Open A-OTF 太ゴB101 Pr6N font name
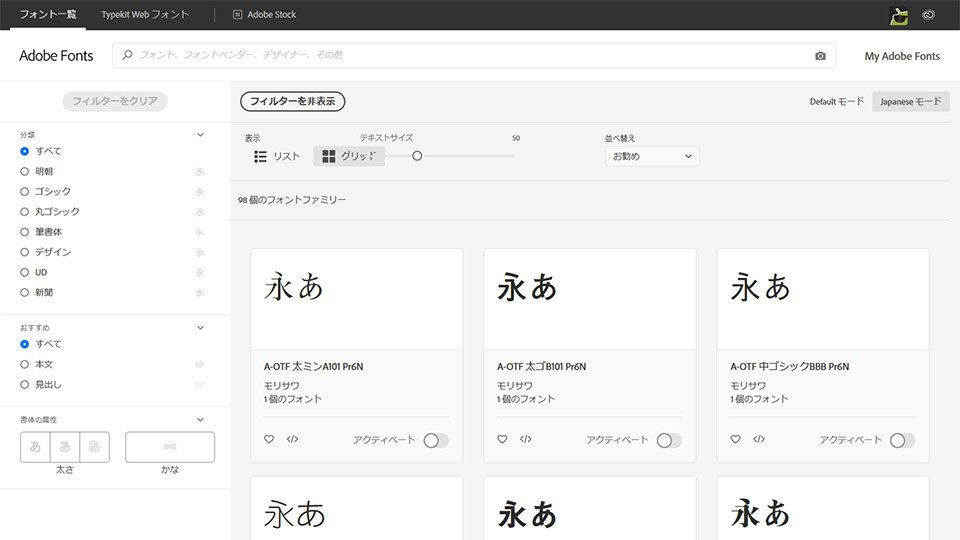This screenshot has width=960, height=540. point(541,367)
